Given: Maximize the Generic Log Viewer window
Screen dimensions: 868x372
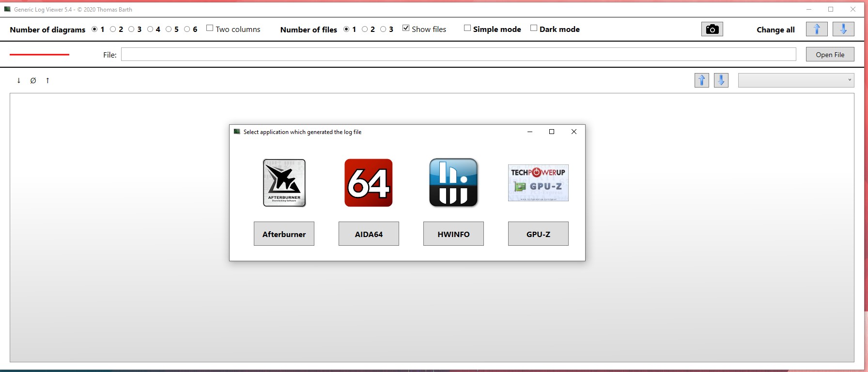Looking at the screenshot, I should point(831,9).
